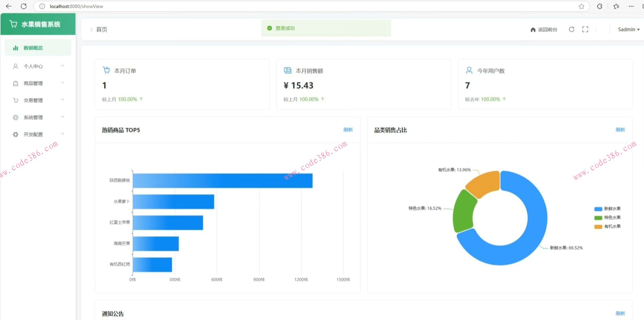This screenshot has width=644, height=320.
Task: Select 数据概览 in the sidebar
Action: 38,48
